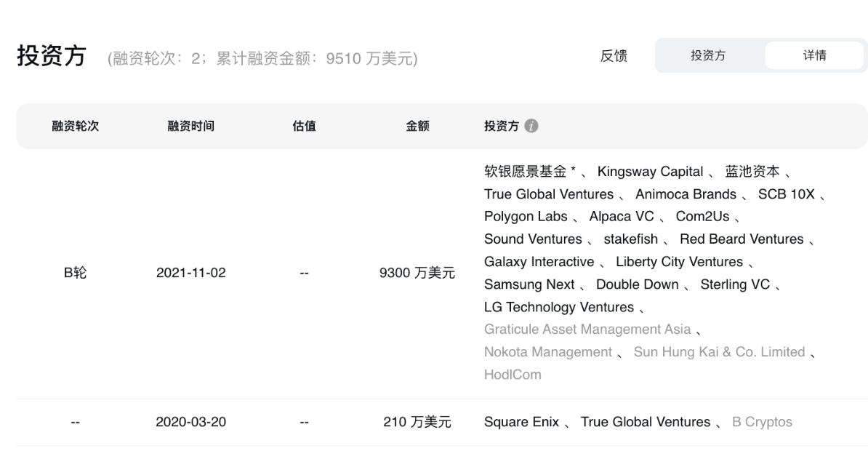Open the Samsung Next investor link
868x451 pixels.
(529, 284)
